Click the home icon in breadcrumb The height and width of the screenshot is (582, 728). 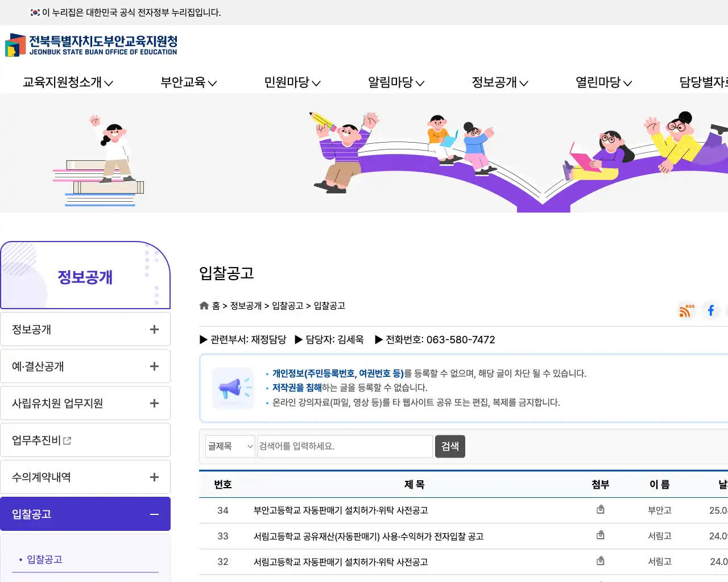[x=204, y=306]
